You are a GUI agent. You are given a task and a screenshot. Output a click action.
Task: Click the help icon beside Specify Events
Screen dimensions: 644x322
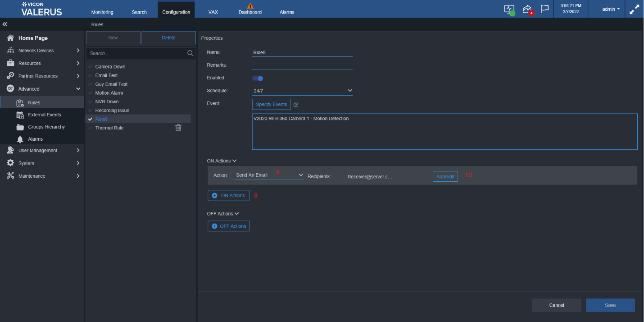coord(296,105)
